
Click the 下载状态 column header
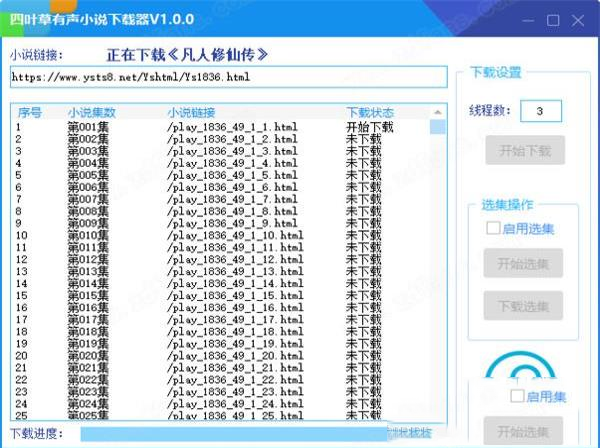(370, 112)
